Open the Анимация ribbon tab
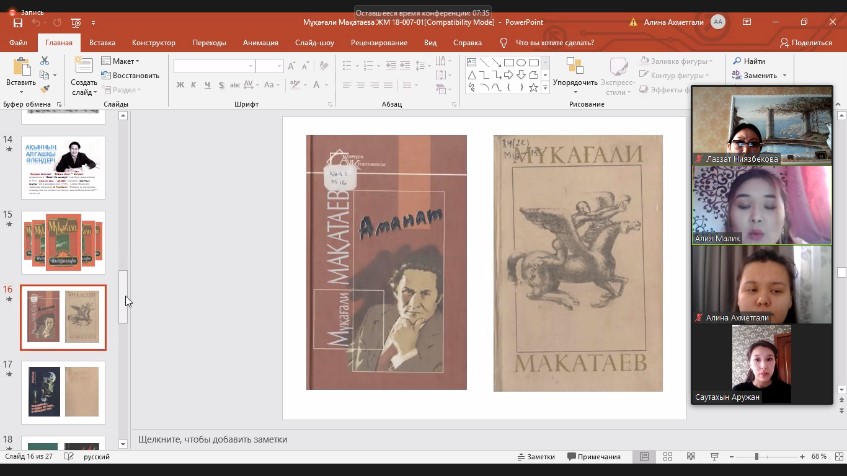847x476 pixels. coord(260,43)
